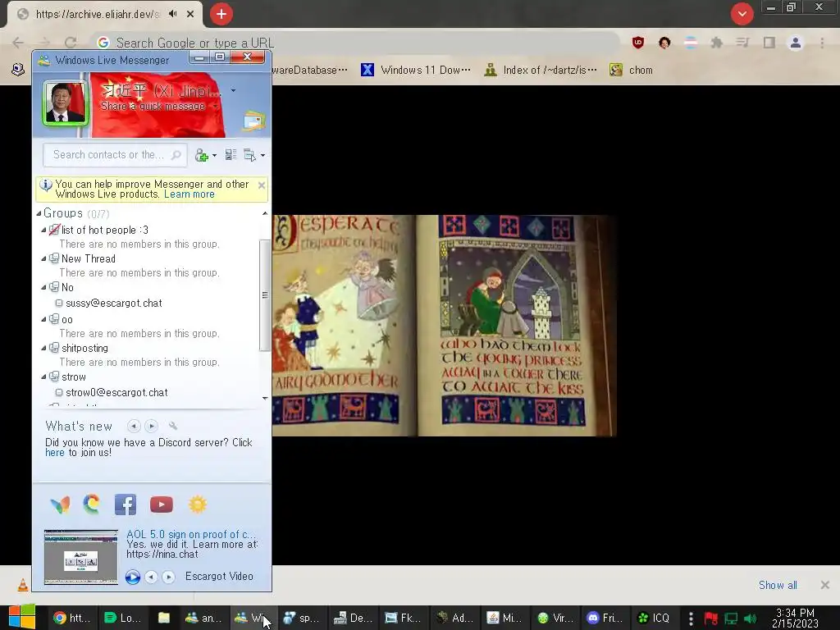Open the multicolored C icon in Messenger tabs
This screenshot has width=840, height=630.
[x=92, y=504]
